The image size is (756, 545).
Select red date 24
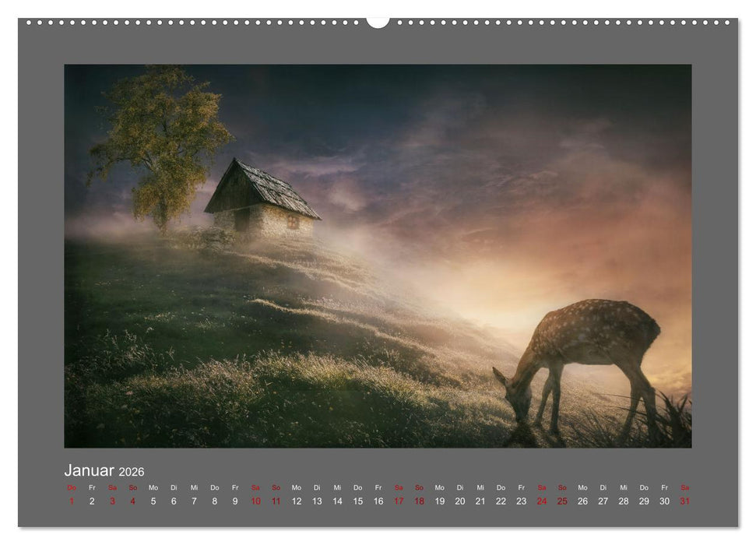tap(542, 501)
